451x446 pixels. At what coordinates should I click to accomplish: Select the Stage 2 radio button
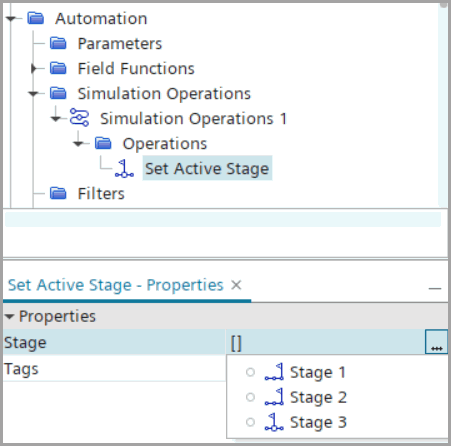point(250,397)
